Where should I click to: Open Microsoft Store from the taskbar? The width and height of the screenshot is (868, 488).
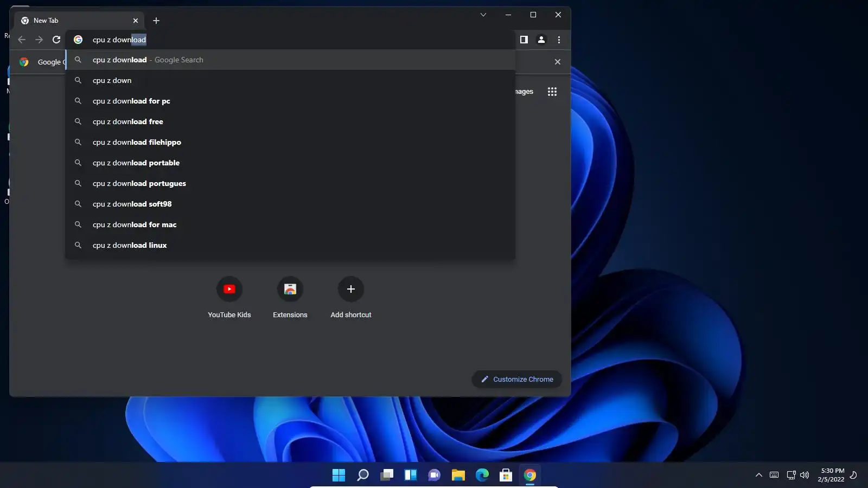click(x=506, y=475)
